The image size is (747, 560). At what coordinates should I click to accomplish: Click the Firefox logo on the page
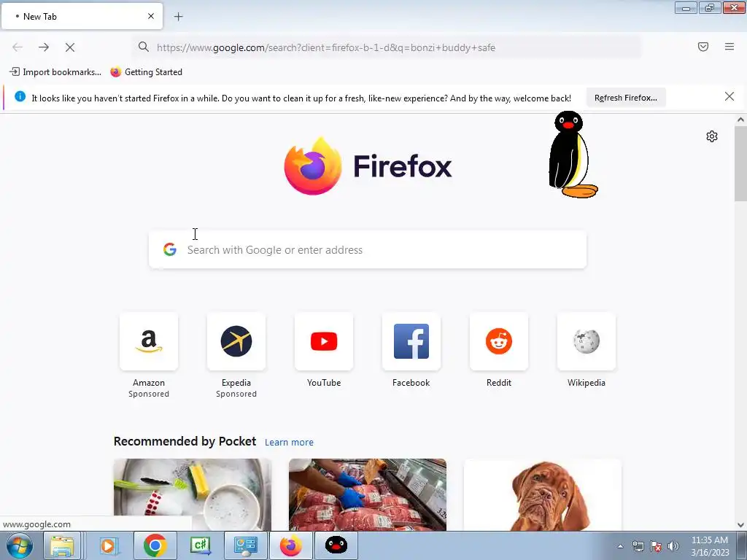pyautogui.click(x=368, y=166)
